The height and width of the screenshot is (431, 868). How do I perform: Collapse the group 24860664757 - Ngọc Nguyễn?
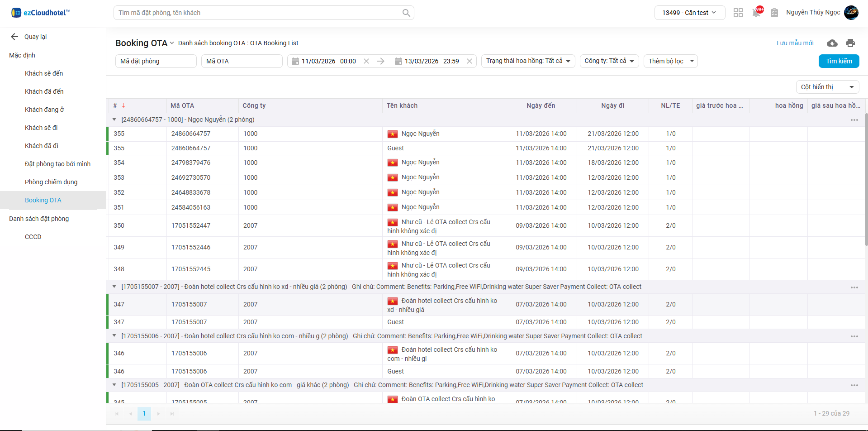click(x=114, y=120)
